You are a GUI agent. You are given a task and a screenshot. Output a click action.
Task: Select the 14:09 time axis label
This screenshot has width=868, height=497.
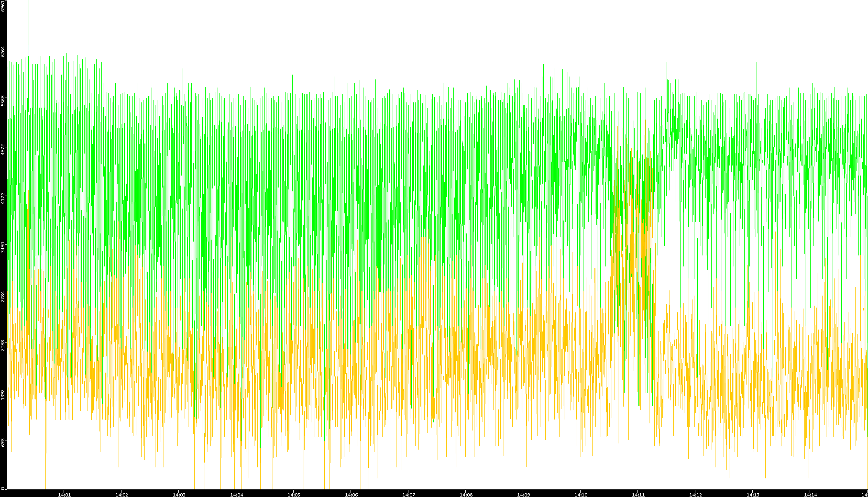[x=523, y=494]
